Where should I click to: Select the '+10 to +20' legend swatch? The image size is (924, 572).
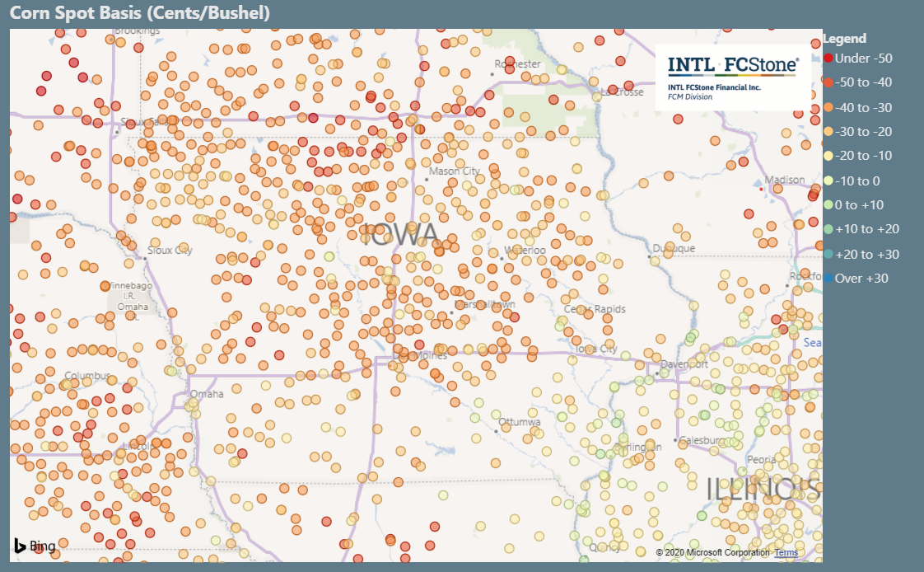point(828,229)
